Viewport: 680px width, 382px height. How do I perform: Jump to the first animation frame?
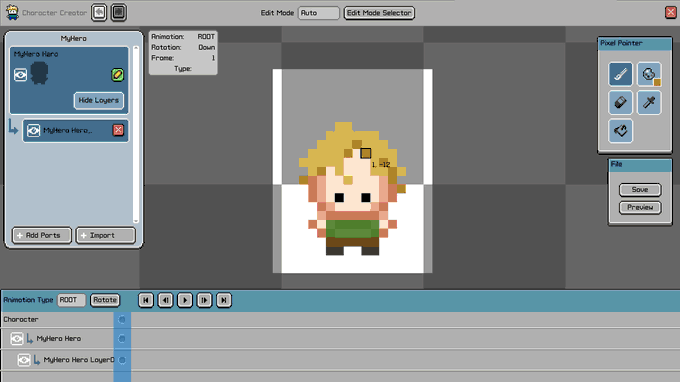(x=146, y=300)
